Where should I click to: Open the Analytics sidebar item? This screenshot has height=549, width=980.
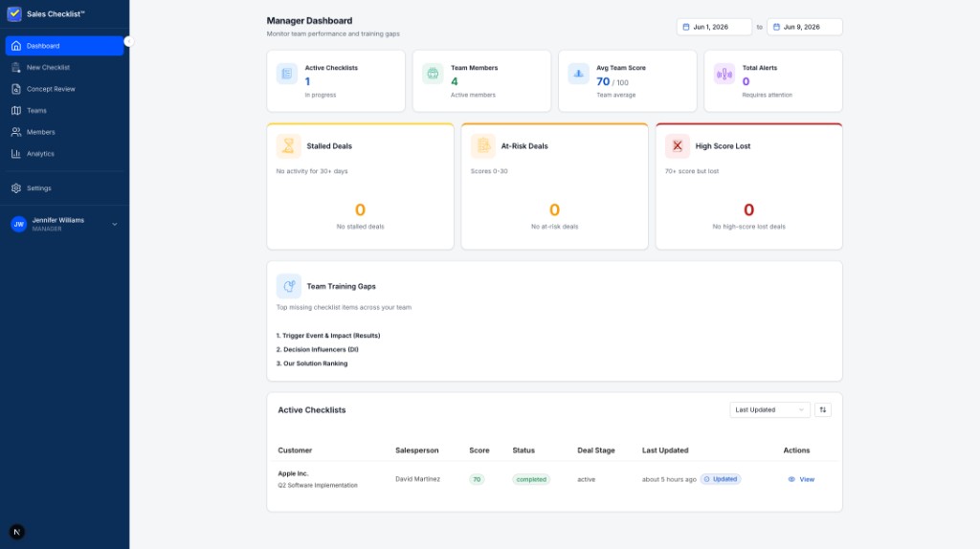pos(64,154)
